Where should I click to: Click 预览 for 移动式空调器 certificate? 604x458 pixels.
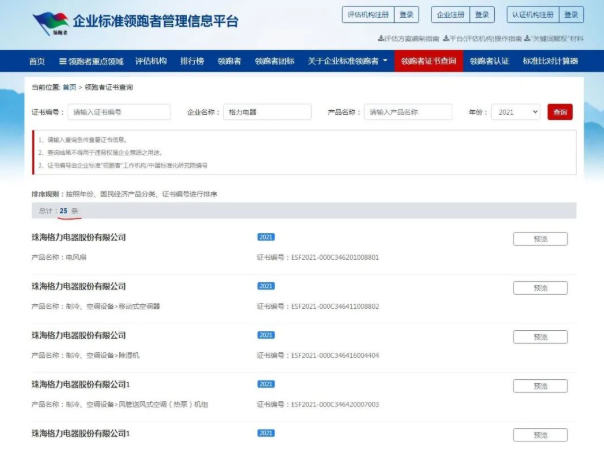[x=540, y=288]
